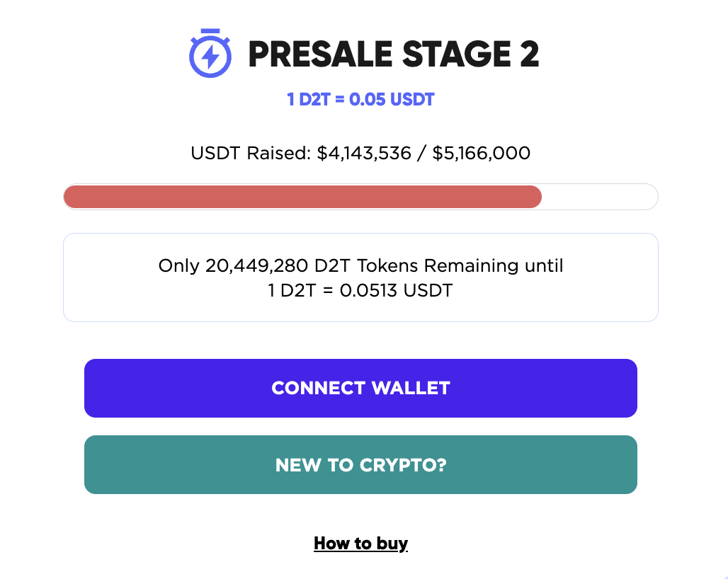Screen dimensions: 728x579
Task: Click the 1 D2T = 0.0513 USDT next price
Action: click(360, 290)
